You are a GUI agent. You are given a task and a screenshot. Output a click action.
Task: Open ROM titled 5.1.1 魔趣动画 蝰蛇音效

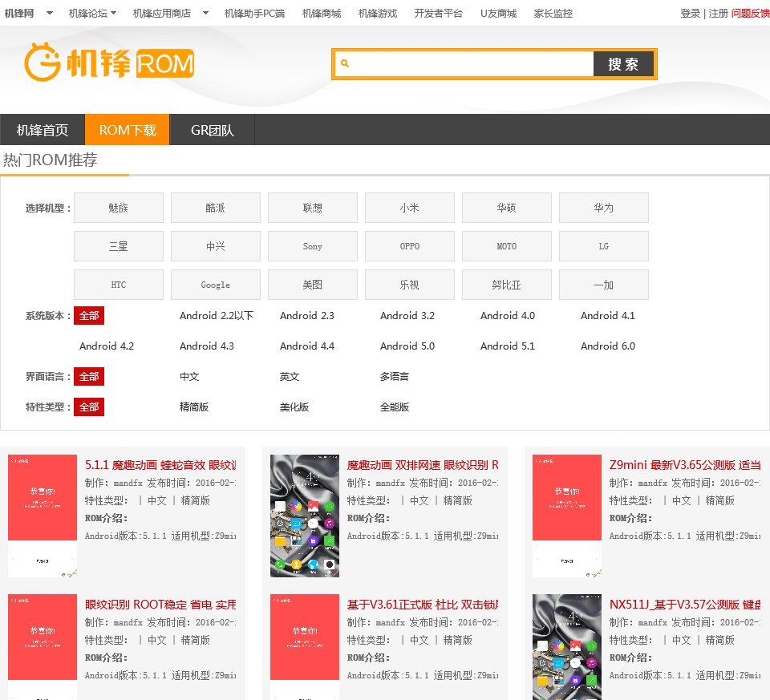[160, 465]
